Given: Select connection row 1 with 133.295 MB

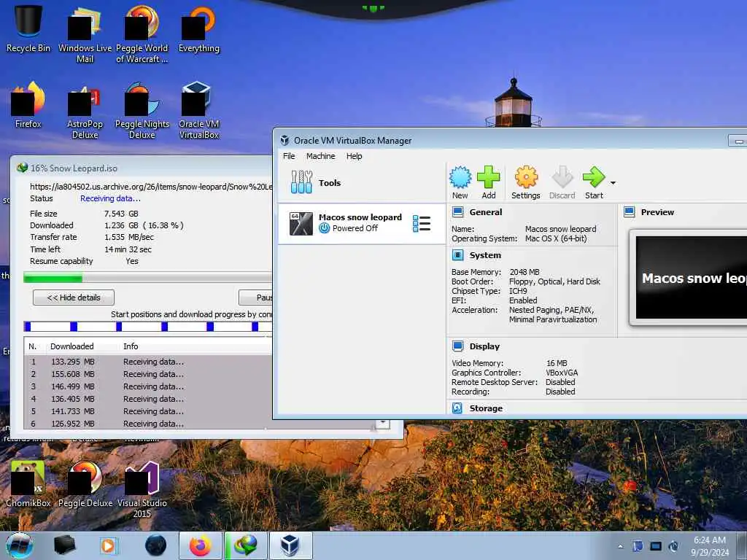Looking at the screenshot, I should pyautogui.click(x=148, y=362).
